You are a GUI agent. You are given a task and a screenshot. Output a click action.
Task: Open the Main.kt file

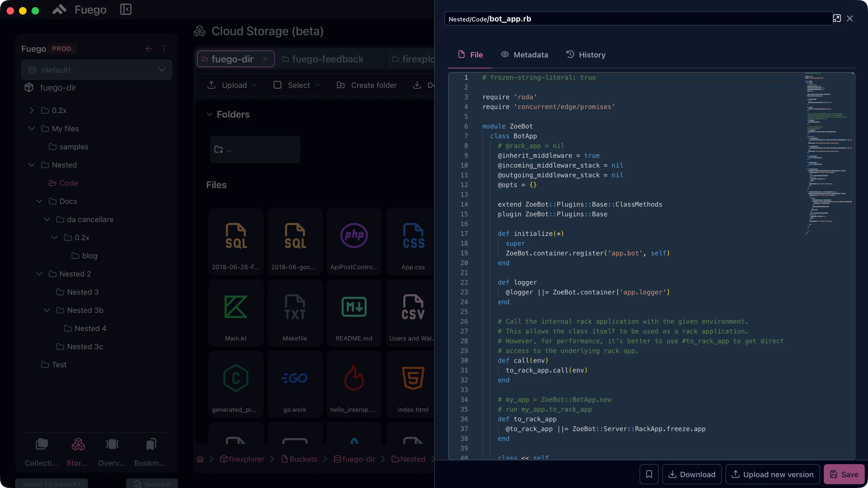tap(235, 313)
